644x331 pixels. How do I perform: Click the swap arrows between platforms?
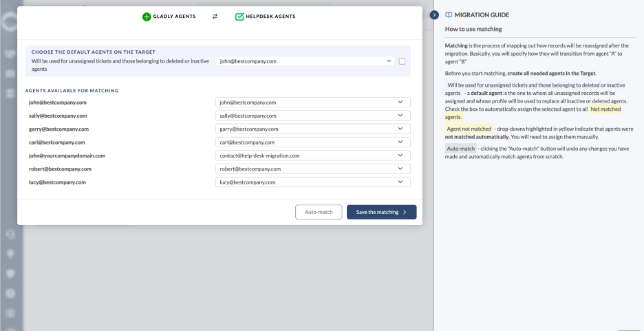pos(215,17)
